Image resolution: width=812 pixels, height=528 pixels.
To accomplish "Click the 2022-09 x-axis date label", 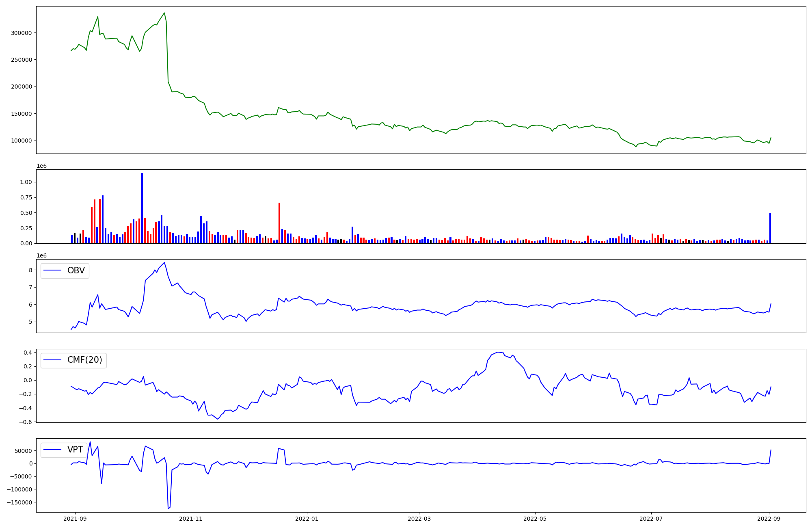I will (x=769, y=519).
